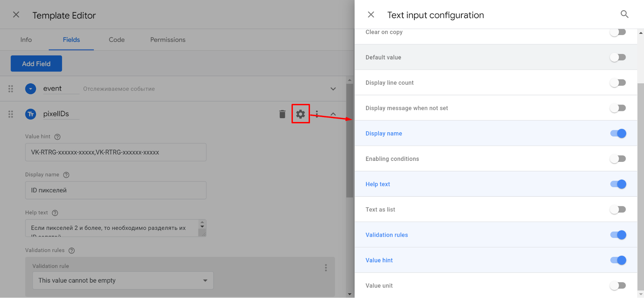Collapse the pixelIDs field section
This screenshot has width=644, height=298.
click(333, 114)
